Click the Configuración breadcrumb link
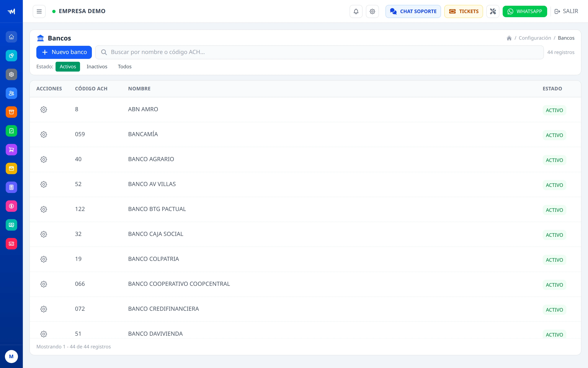Image resolution: width=588 pixels, height=368 pixels. [x=535, y=38]
